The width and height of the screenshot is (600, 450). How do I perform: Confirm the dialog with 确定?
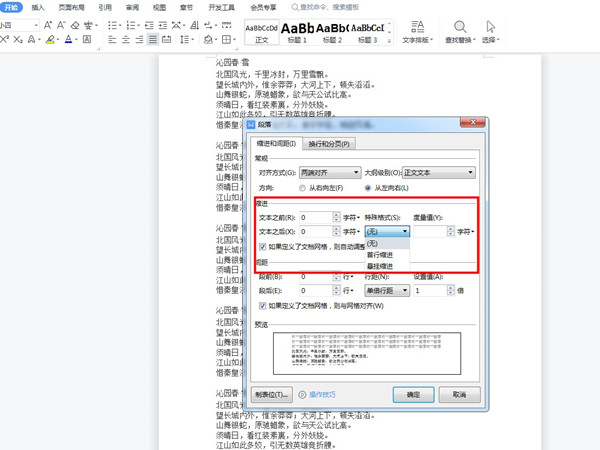pos(413,395)
